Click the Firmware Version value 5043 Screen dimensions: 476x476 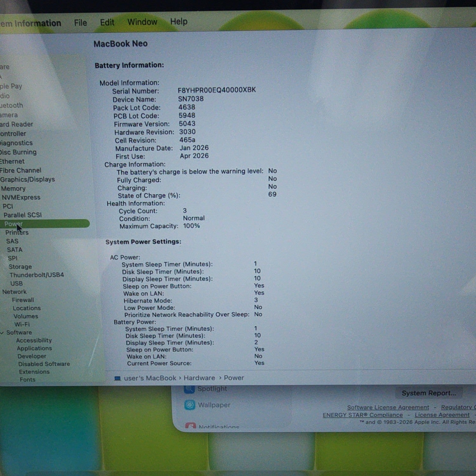[187, 124]
